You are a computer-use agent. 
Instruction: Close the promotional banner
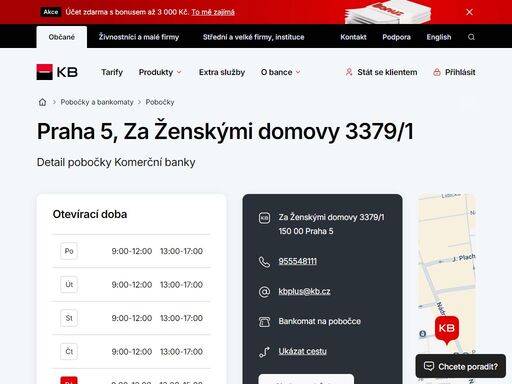pos(469,12)
